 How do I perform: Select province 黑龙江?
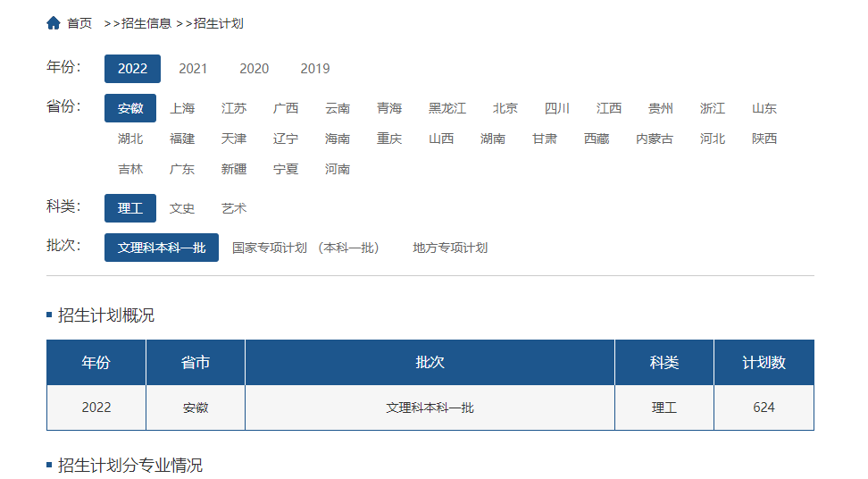[x=447, y=108]
